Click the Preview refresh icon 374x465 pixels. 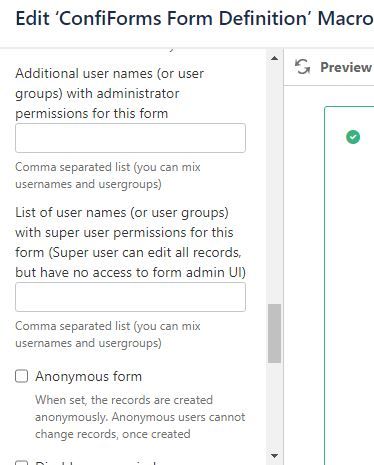(303, 67)
